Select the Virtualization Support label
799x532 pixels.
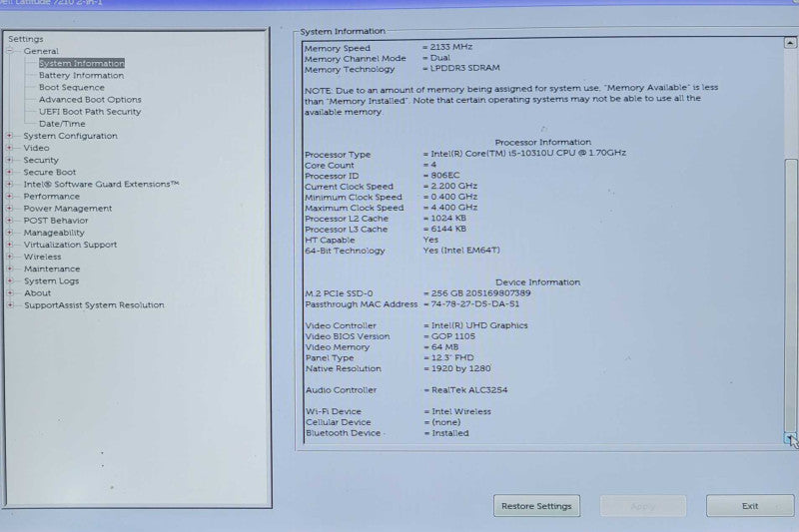70,245
